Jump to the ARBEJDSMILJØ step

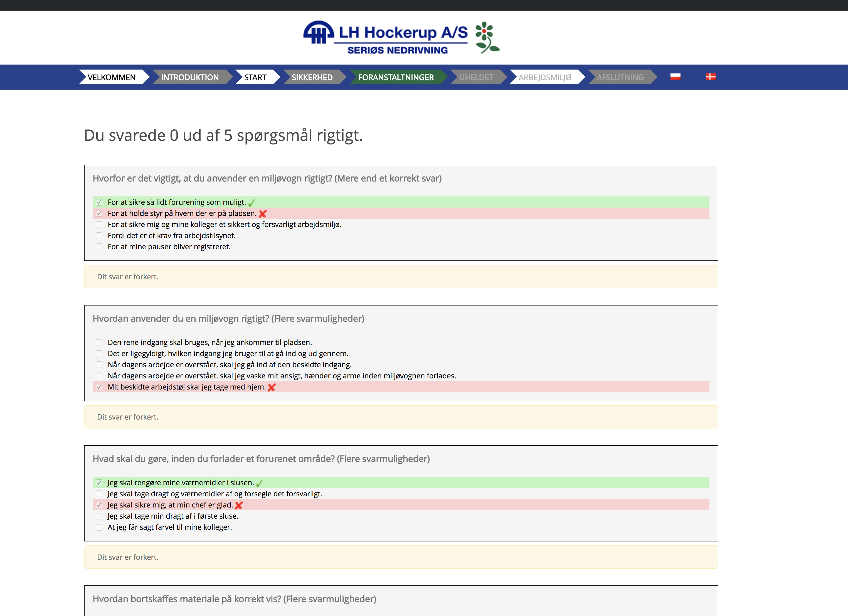pos(545,77)
